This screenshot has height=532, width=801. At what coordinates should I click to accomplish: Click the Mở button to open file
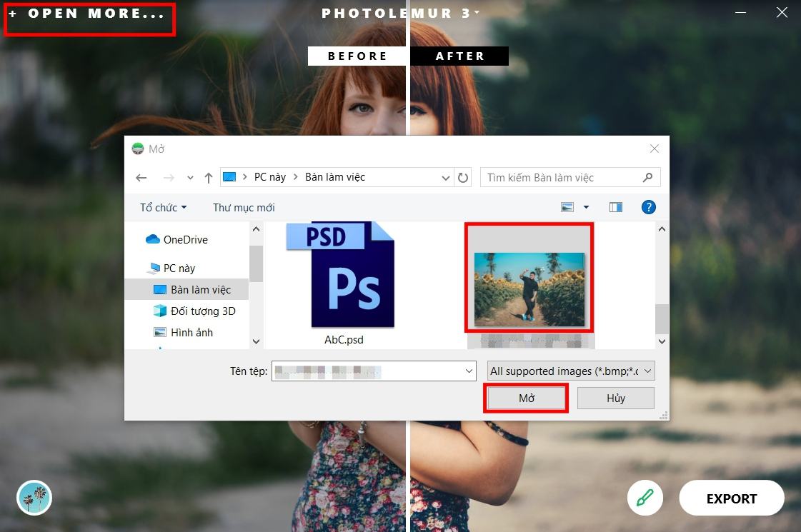pos(526,398)
